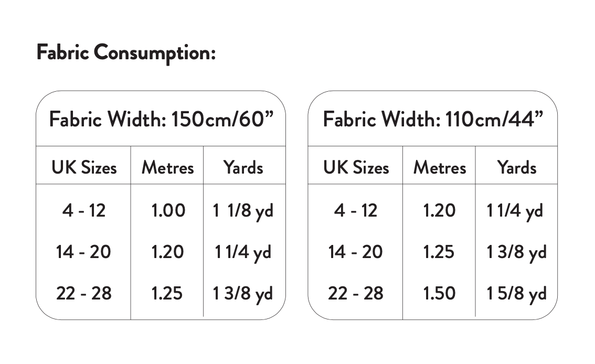Click Yards header in 150cm table

click(x=243, y=168)
